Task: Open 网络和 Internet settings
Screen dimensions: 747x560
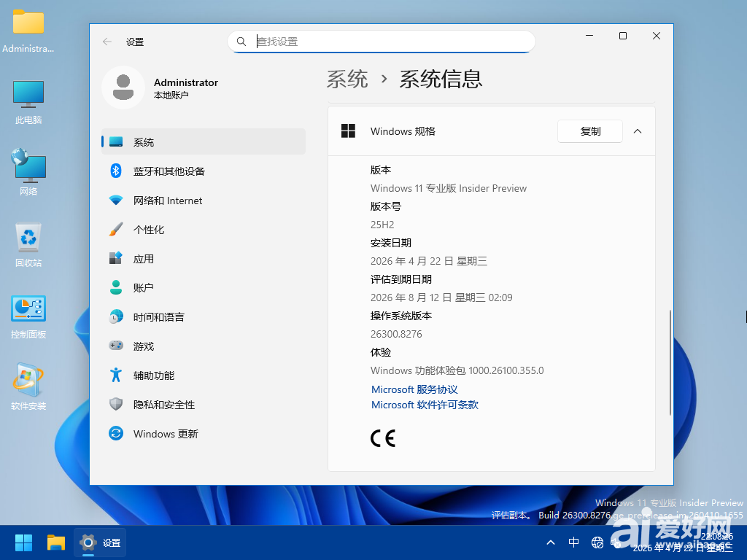Action: [204, 201]
